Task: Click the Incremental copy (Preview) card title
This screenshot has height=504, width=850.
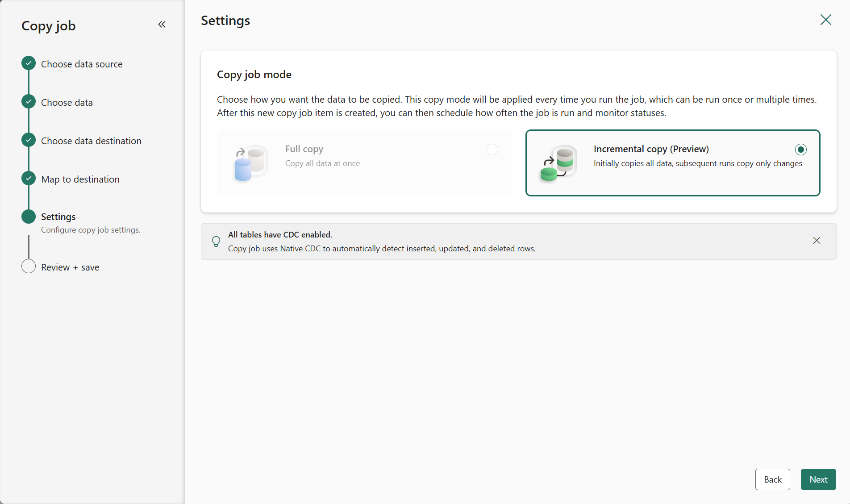Action: point(651,149)
